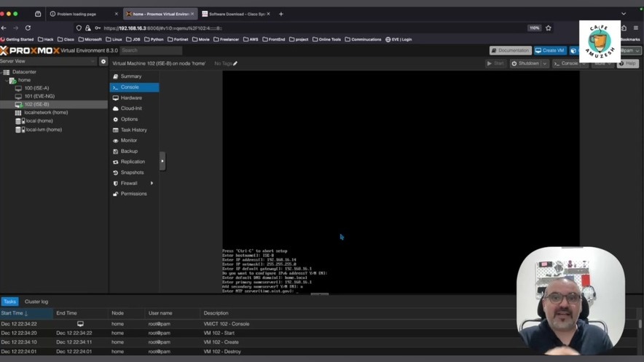Viewport: 644px width, 362px height.
Task: Sort by Description column header
Action: pos(216,313)
